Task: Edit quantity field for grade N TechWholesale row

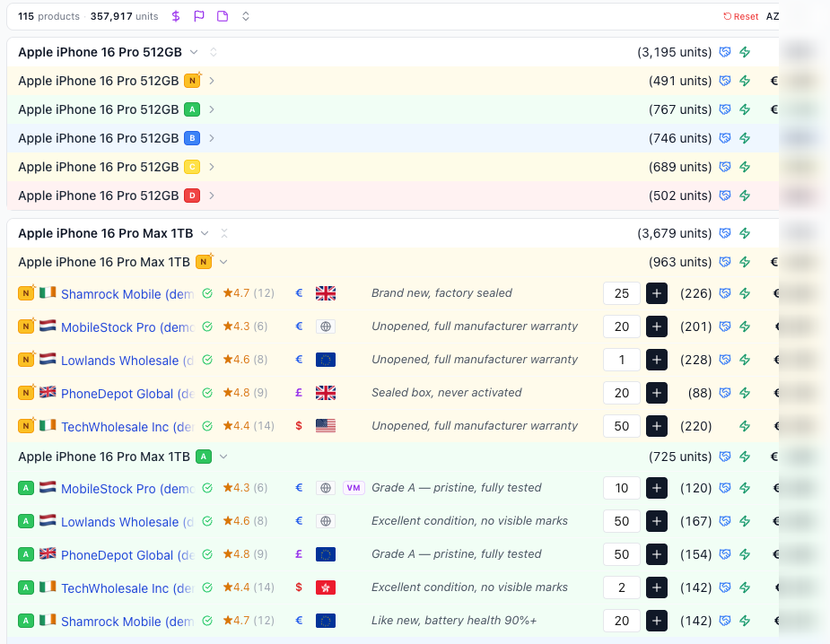Action: (622, 426)
